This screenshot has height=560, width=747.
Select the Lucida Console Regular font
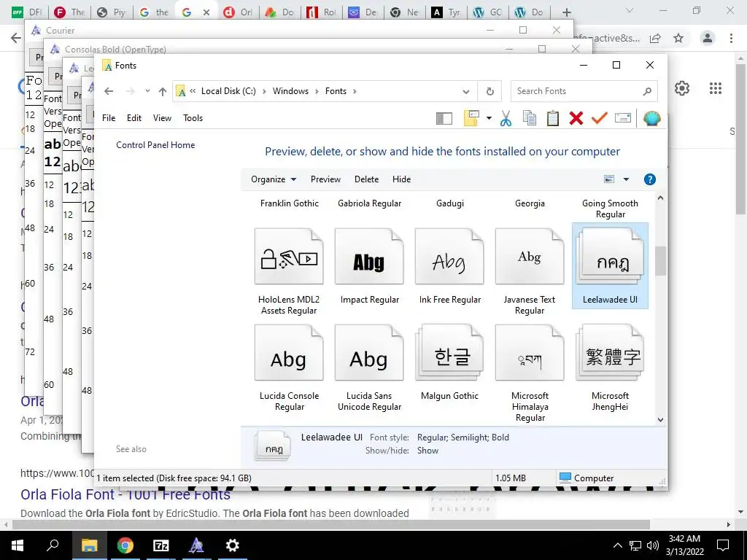[x=289, y=367]
